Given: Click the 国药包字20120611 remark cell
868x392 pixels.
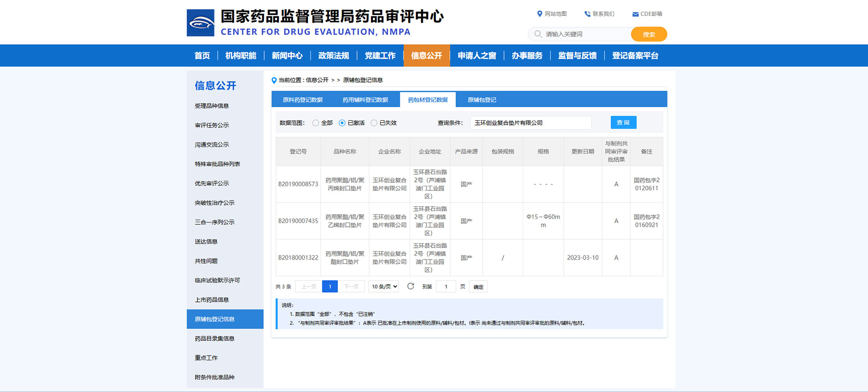Looking at the screenshot, I should (646, 184).
